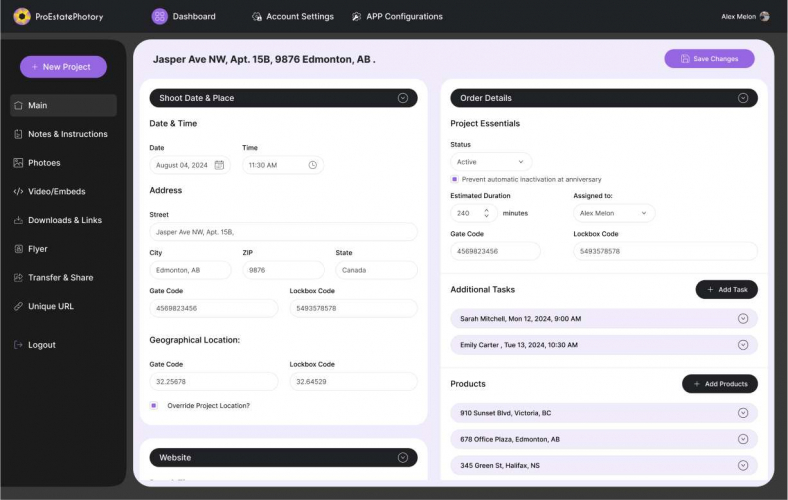Click the Unique URL link icon

[x=19, y=306]
